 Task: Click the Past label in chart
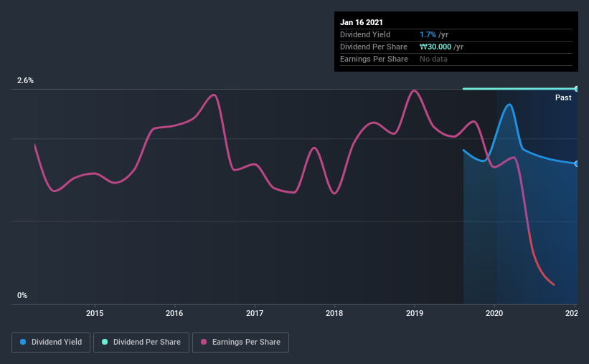click(563, 97)
